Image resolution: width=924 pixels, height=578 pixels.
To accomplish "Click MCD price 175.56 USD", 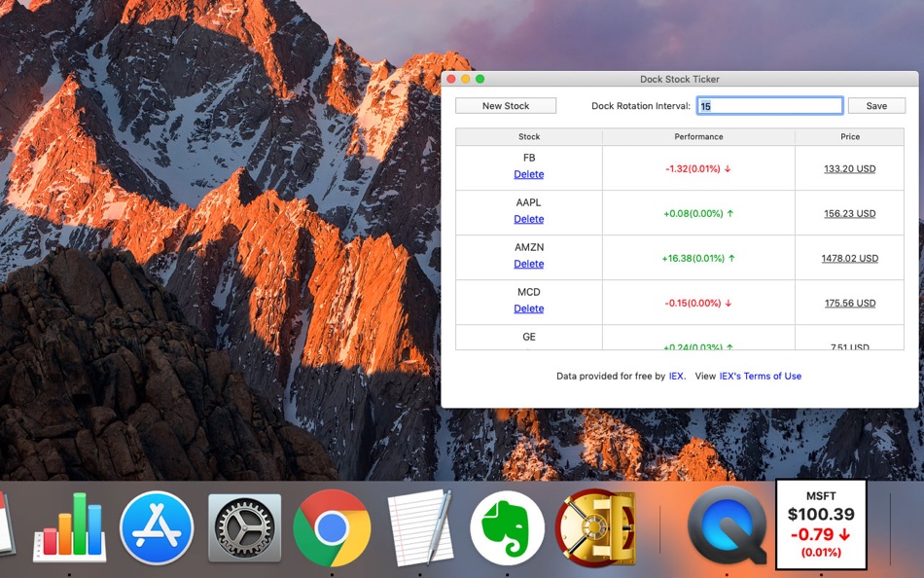I will point(850,304).
